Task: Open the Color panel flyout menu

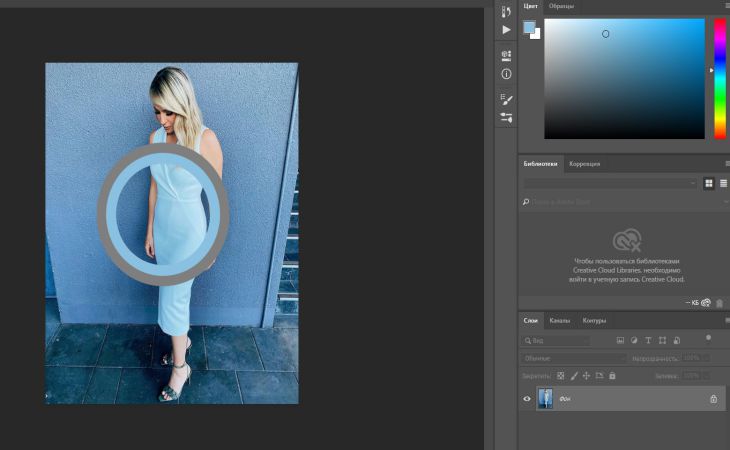Action: pos(727,6)
